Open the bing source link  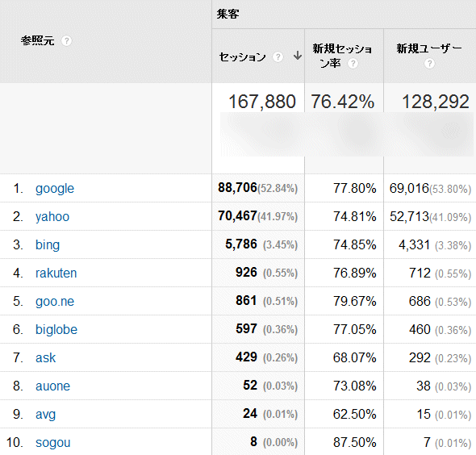(48, 245)
